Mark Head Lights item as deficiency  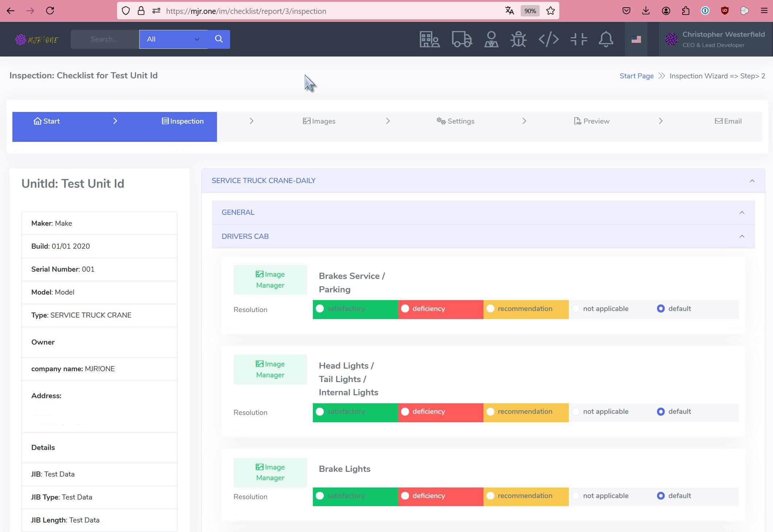click(x=405, y=412)
